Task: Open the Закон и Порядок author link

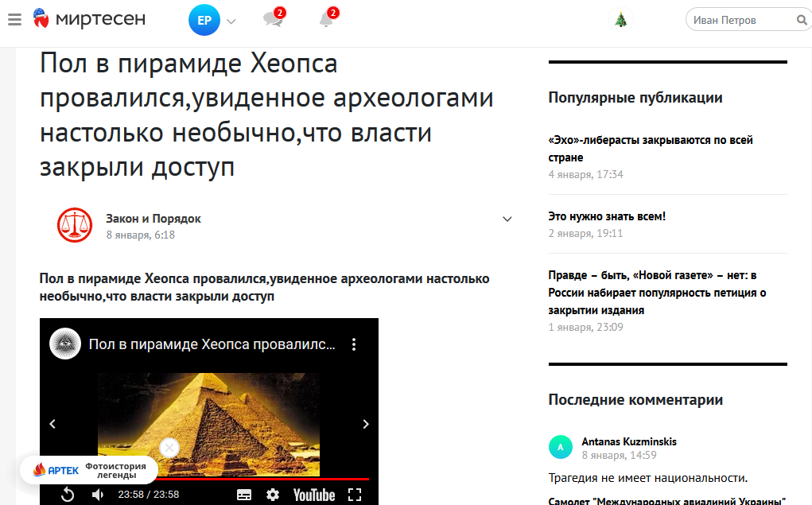Action: tap(153, 219)
